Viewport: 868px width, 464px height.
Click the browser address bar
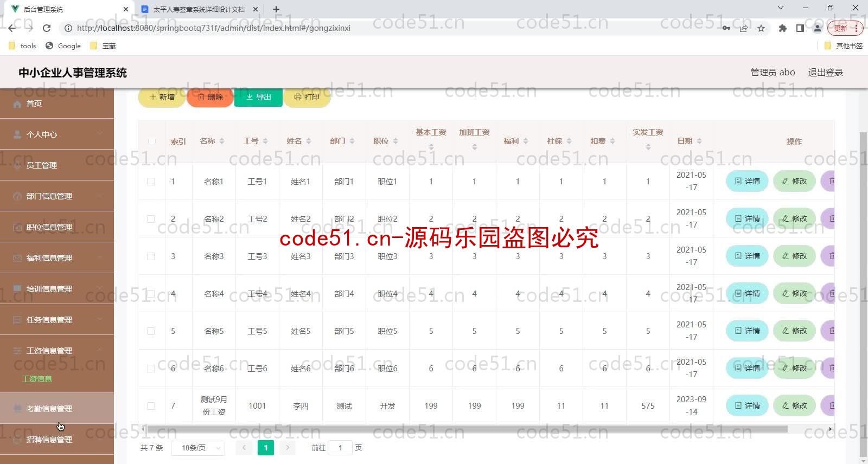pyautogui.click(x=391, y=28)
